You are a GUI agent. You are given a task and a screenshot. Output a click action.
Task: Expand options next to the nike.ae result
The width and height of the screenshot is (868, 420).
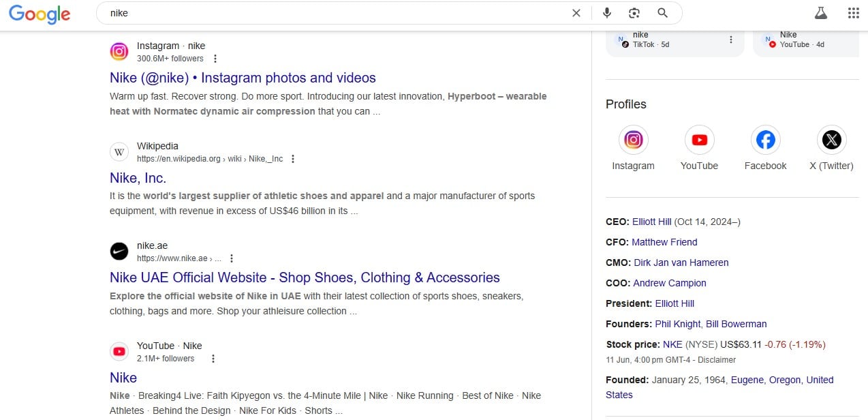point(232,258)
